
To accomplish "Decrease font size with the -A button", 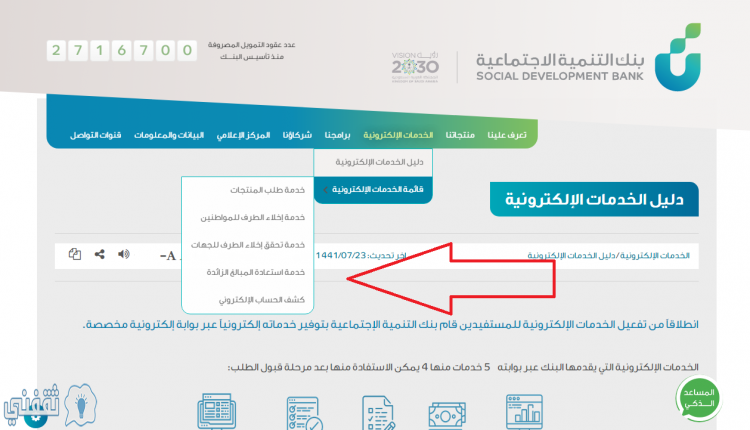I will [x=168, y=256].
